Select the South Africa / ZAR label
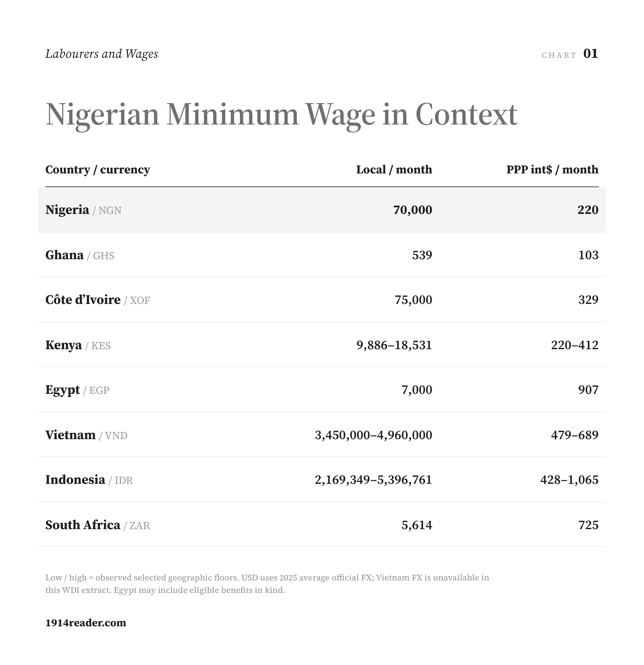The height and width of the screenshot is (665, 644). pos(97,525)
